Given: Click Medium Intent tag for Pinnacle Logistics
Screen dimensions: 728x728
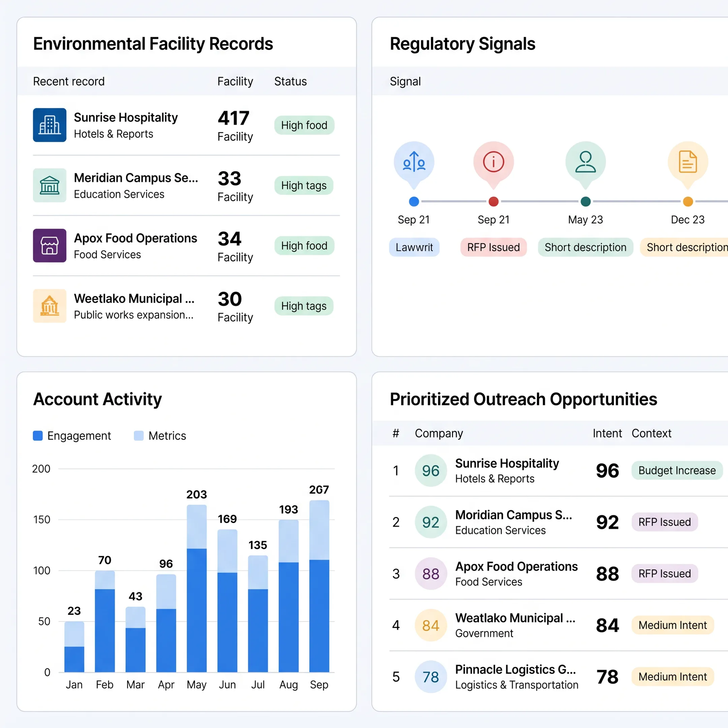Looking at the screenshot, I should [673, 677].
